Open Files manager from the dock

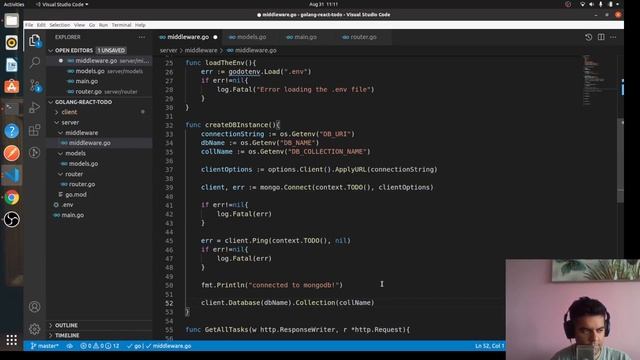tap(11, 20)
